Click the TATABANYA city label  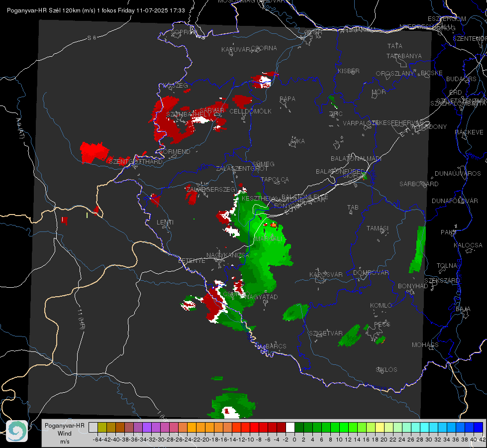pos(404,56)
